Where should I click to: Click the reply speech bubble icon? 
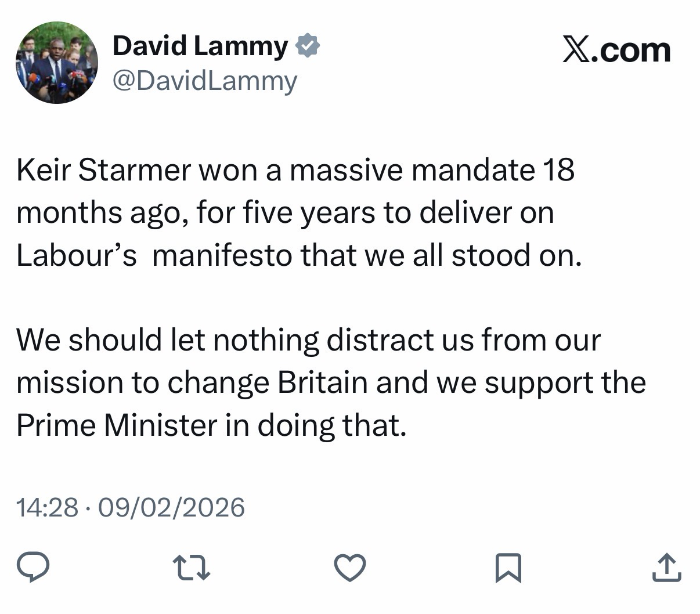pyautogui.click(x=33, y=567)
